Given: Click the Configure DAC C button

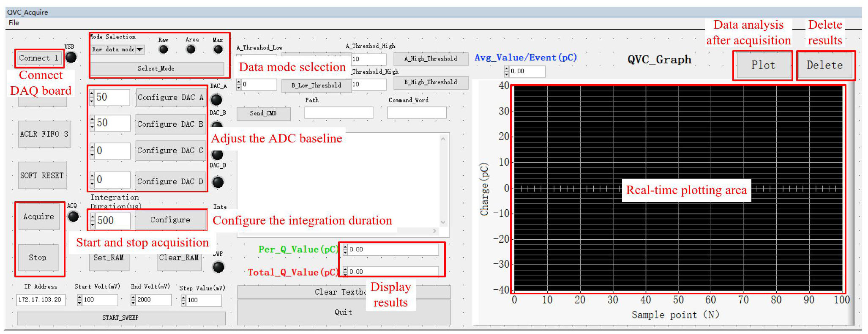Looking at the screenshot, I should [170, 151].
